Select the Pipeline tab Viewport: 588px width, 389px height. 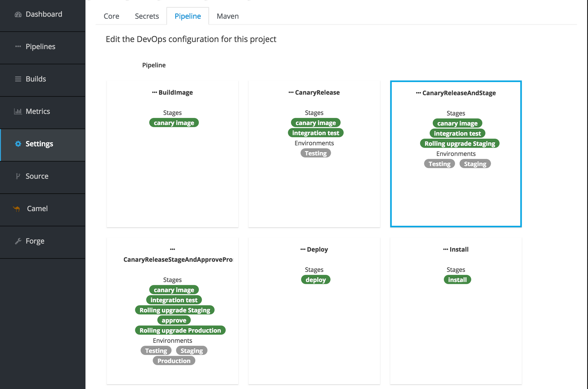click(188, 16)
